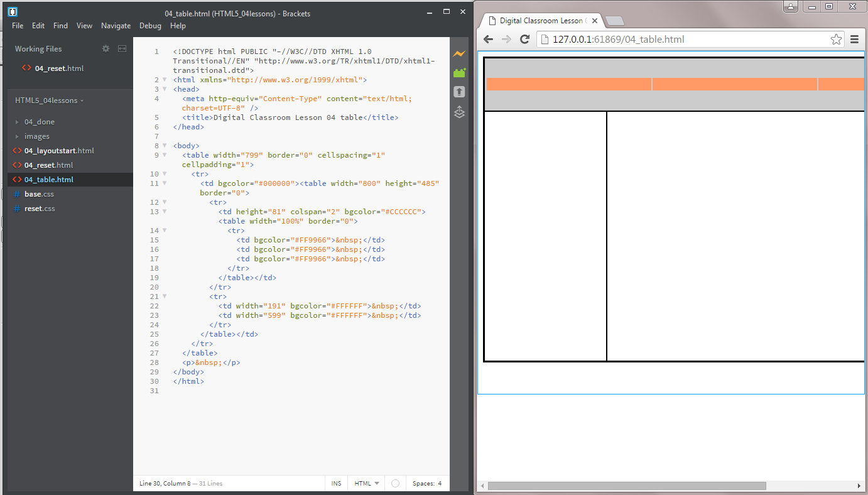Toggle Spaces indentation setting in status bar
This screenshot has height=495, width=868.
tap(426, 484)
